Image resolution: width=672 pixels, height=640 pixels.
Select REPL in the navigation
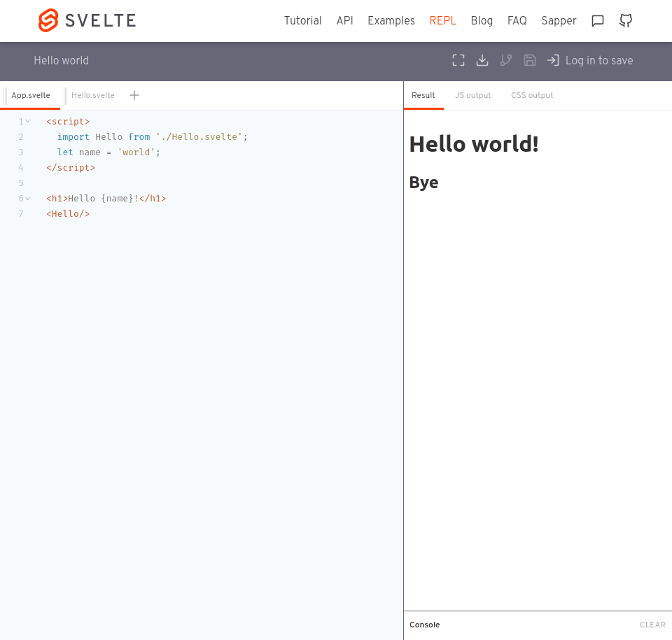click(x=442, y=20)
